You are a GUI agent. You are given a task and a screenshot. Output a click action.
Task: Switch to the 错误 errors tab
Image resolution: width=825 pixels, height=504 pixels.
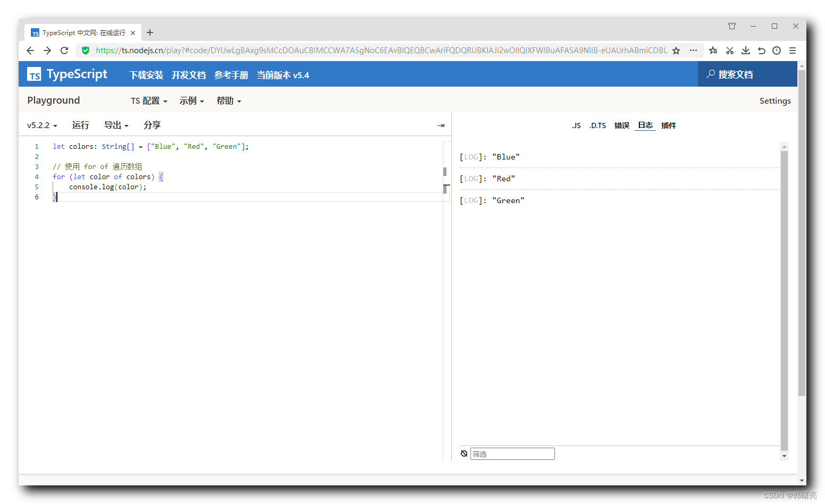click(x=622, y=125)
